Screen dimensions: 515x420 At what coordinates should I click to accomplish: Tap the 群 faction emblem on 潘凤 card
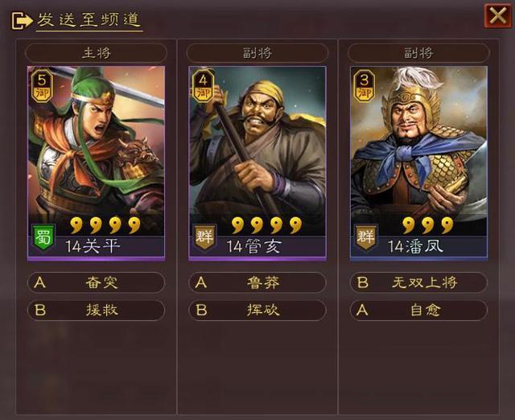pyautogui.click(x=365, y=237)
